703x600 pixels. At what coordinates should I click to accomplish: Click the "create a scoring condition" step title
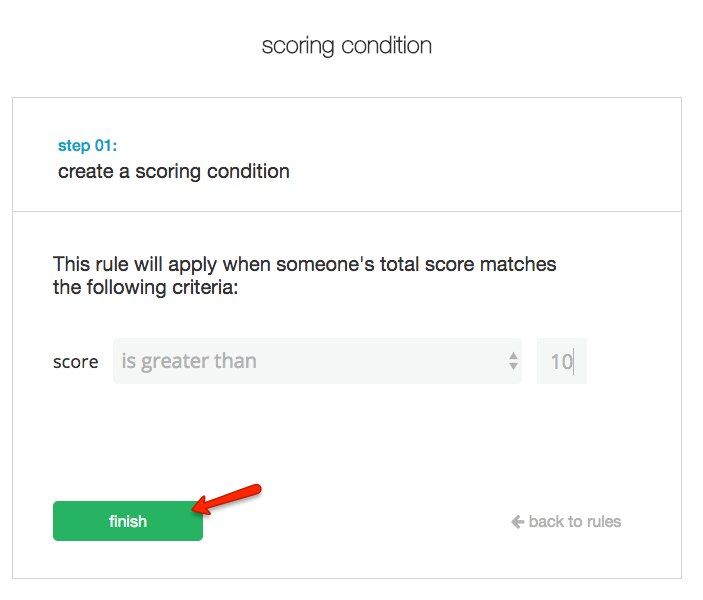tap(174, 171)
